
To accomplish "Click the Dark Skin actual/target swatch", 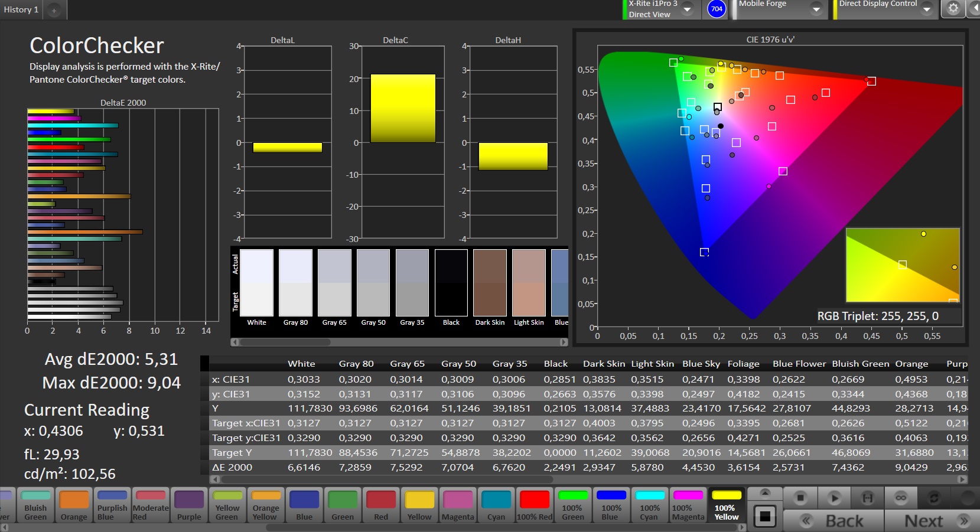I will (x=490, y=283).
